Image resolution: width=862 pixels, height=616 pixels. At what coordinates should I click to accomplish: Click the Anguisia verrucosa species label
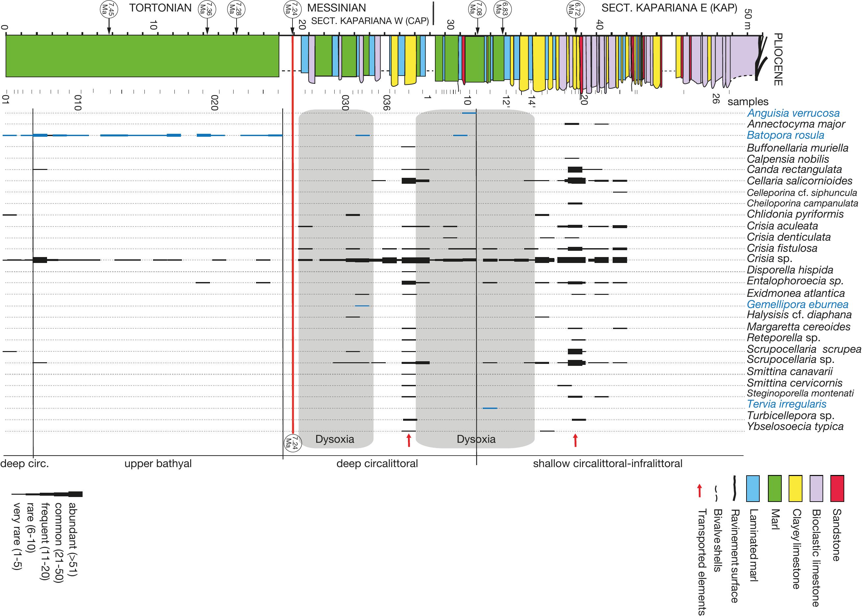(793, 113)
